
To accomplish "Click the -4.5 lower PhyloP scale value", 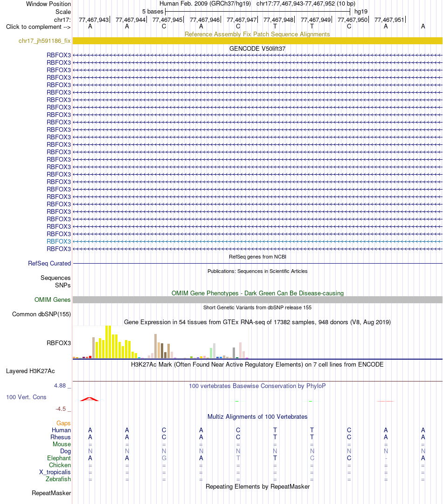I will pyautogui.click(x=61, y=409).
